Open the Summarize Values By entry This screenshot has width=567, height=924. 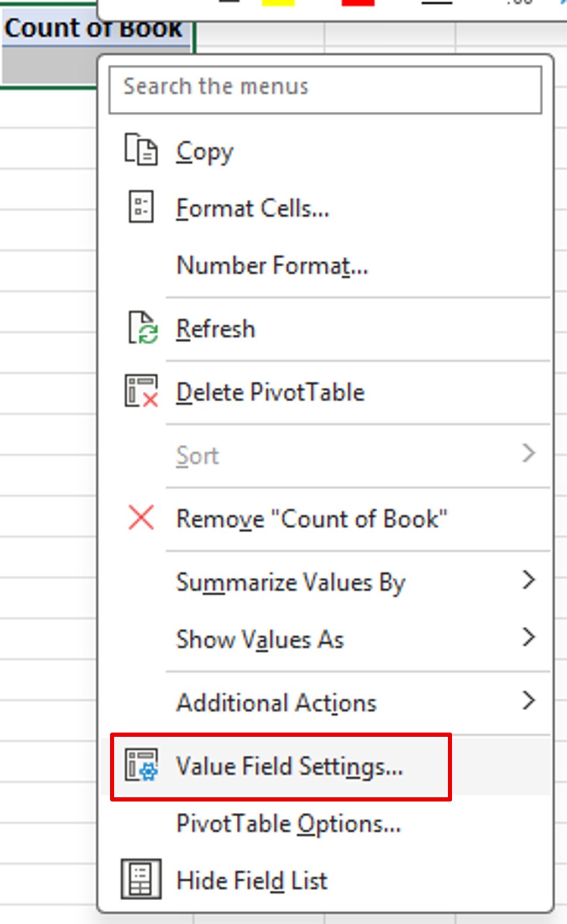click(290, 583)
